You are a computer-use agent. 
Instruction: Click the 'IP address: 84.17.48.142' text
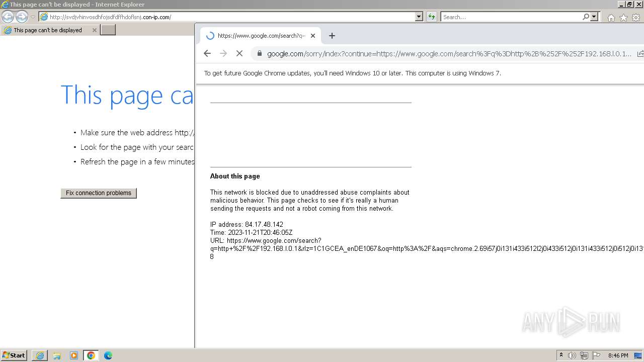point(247,225)
